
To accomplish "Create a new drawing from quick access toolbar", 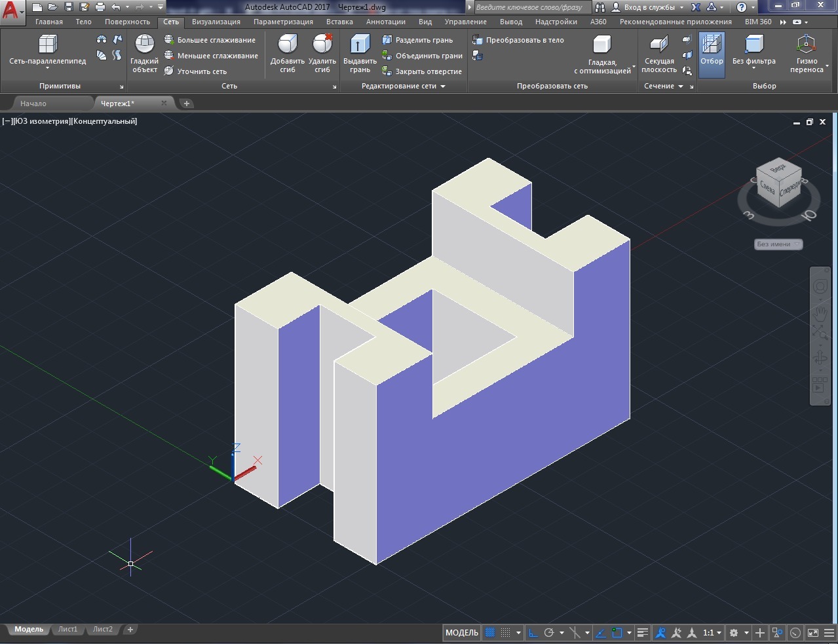I will pos(37,7).
